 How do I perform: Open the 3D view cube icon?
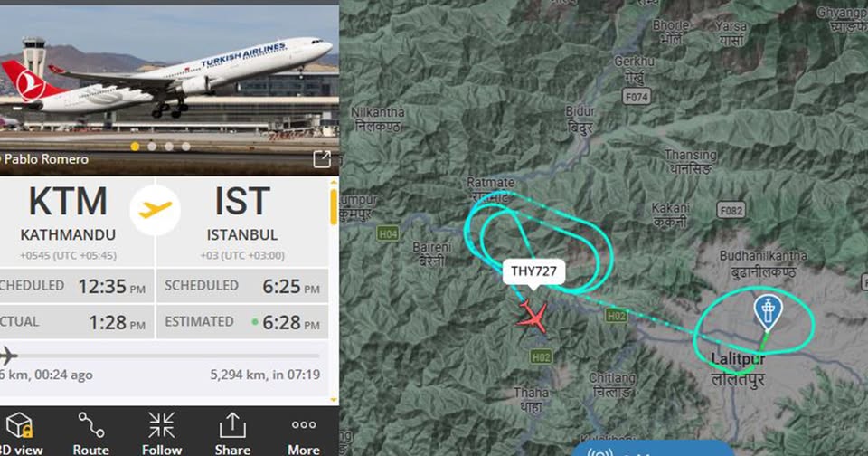19,425
